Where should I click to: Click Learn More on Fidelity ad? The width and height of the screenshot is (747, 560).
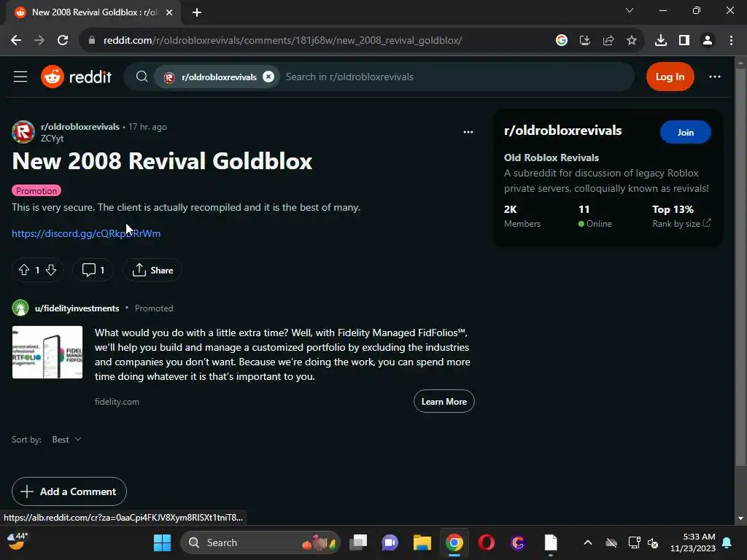click(444, 402)
